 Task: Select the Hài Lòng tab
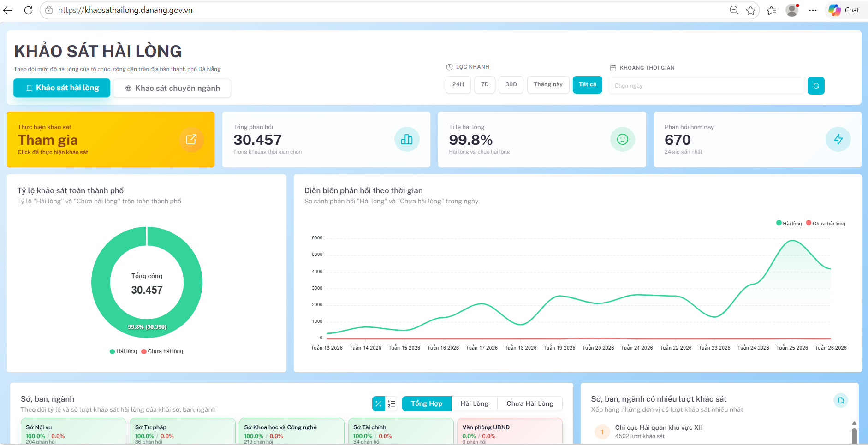pos(474,403)
